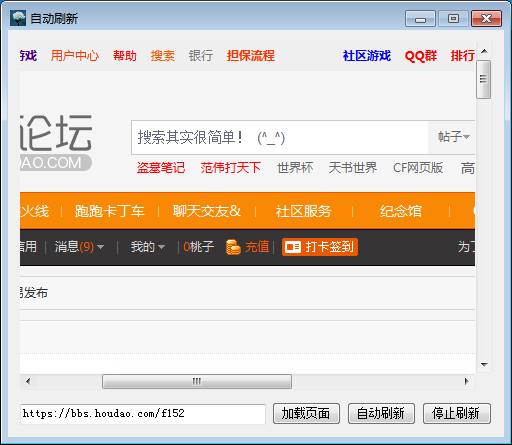Screen dimensions: 512x445
Task: Close the 自动刷新 window
Action: pos(486,19)
